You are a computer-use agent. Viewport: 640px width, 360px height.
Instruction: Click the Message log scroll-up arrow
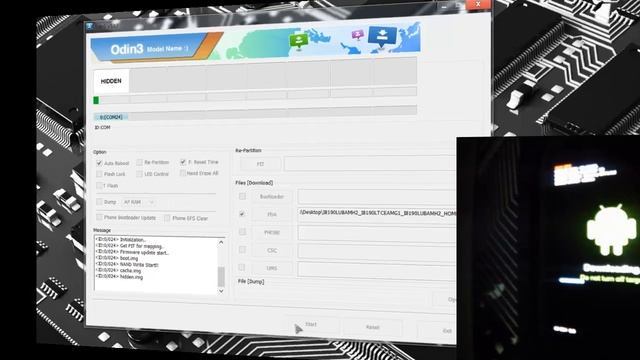click(221, 242)
